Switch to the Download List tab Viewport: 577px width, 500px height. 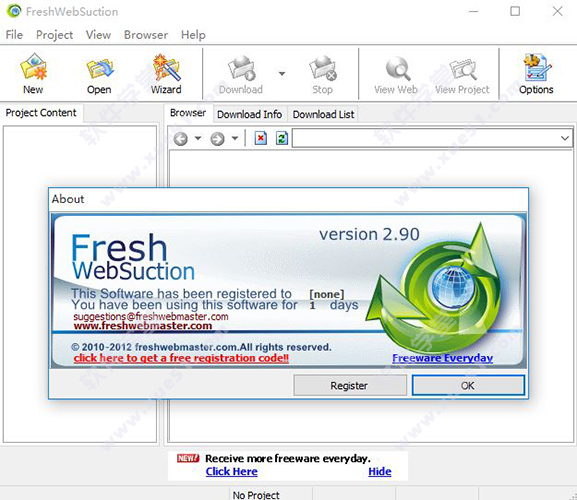click(323, 114)
